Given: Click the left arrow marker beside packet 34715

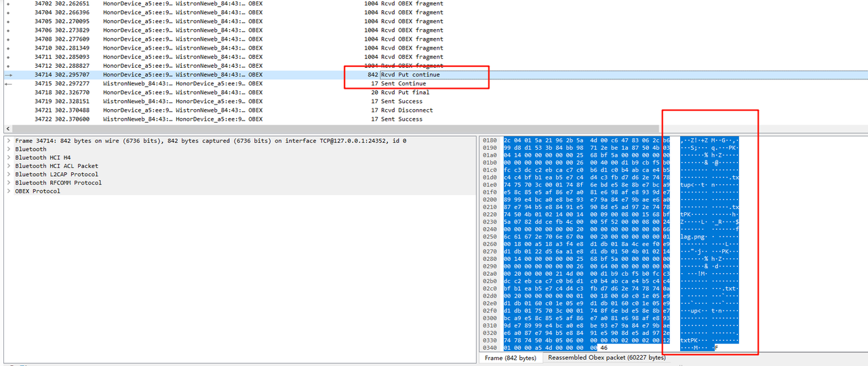Looking at the screenshot, I should 8,83.
